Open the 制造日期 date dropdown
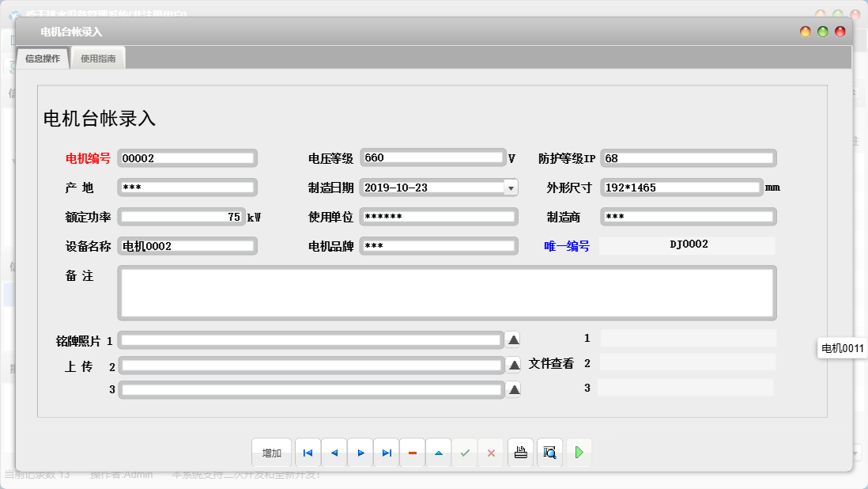The height and width of the screenshot is (489, 868). click(x=511, y=188)
